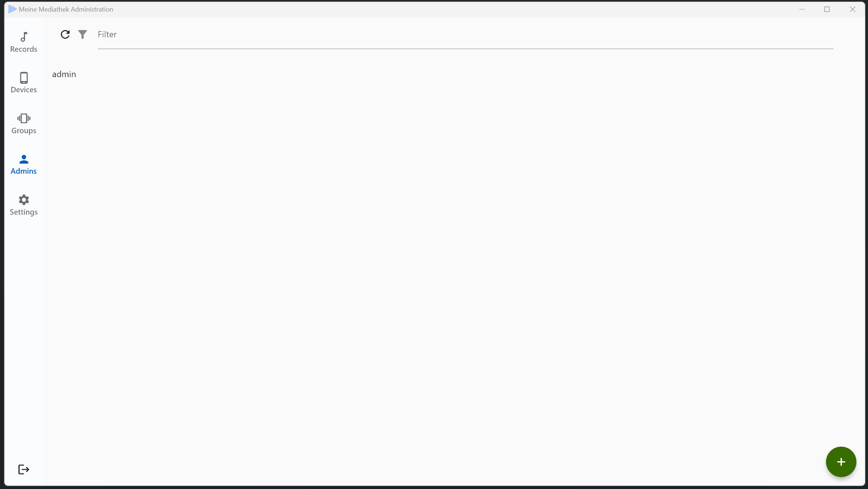Open the Admins section tab
868x489 pixels.
(24, 164)
